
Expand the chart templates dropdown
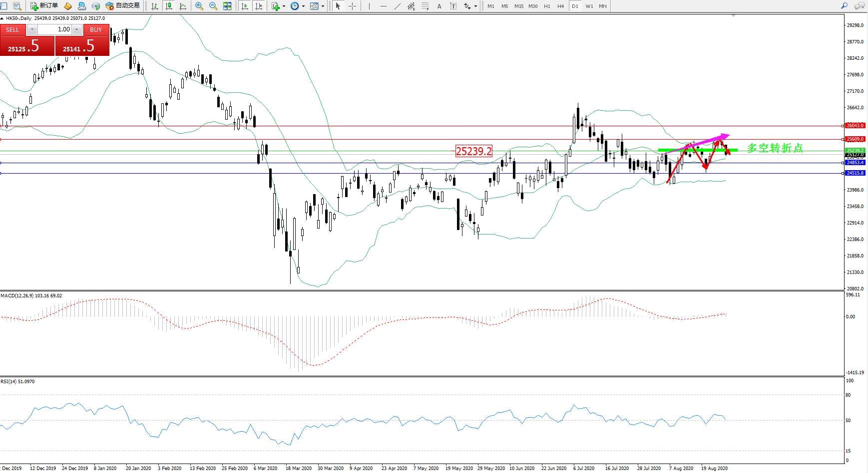pyautogui.click(x=323, y=6)
